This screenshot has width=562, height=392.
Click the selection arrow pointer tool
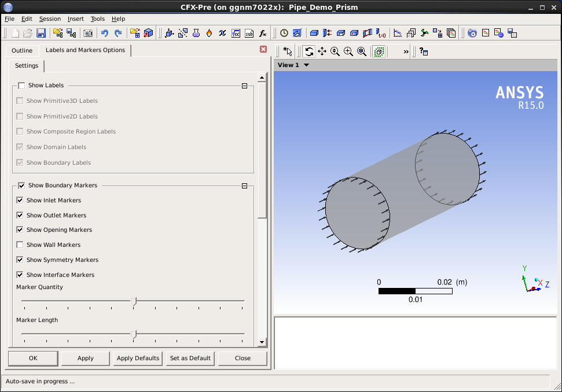(x=288, y=51)
